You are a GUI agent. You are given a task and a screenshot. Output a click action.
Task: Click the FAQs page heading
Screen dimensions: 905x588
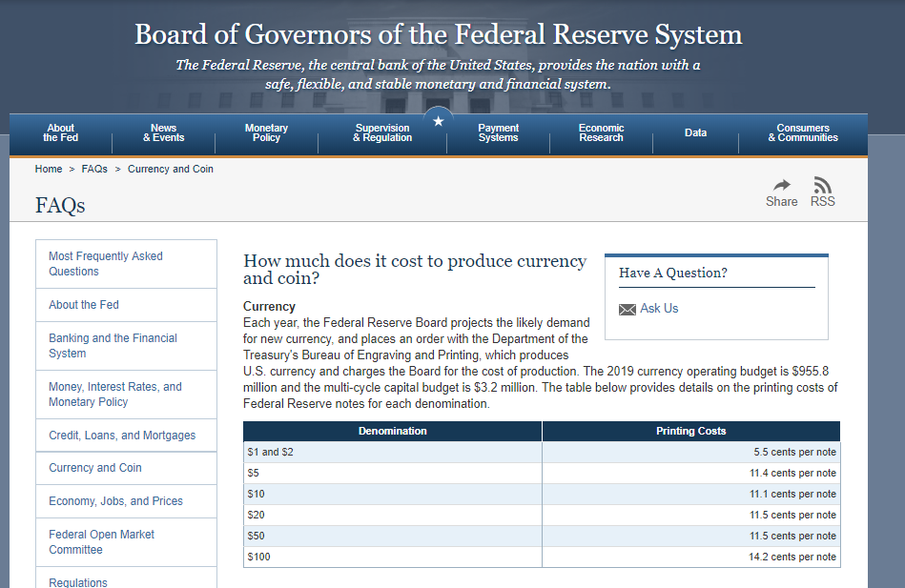tap(60, 206)
